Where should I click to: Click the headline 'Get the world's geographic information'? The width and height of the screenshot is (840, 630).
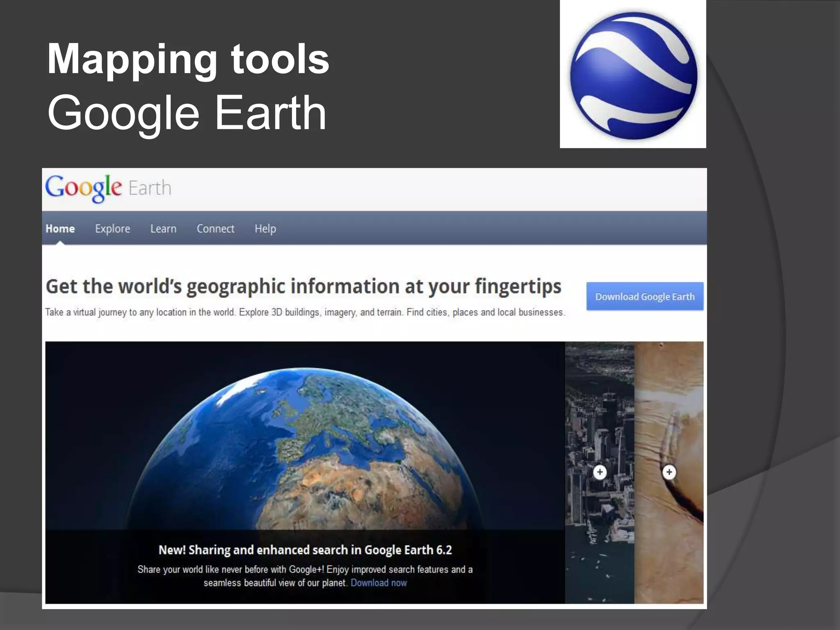(x=303, y=286)
